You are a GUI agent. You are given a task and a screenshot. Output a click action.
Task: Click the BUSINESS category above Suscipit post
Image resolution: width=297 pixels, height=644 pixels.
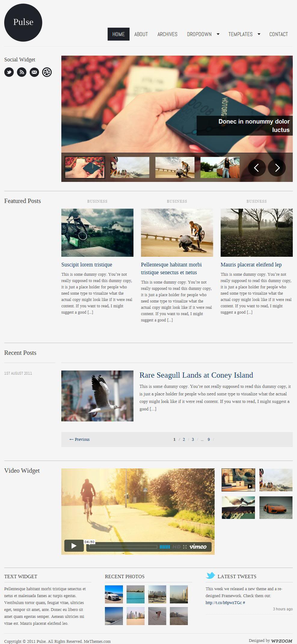click(x=97, y=201)
